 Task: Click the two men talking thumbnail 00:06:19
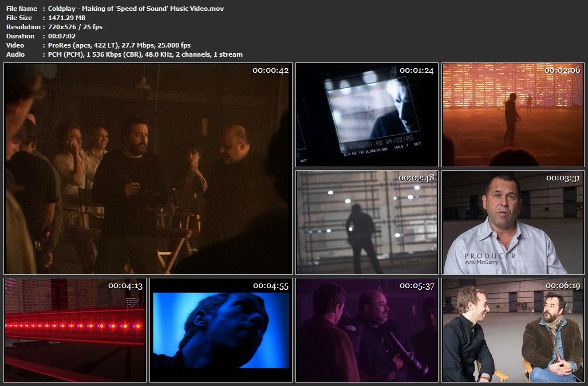512,330
